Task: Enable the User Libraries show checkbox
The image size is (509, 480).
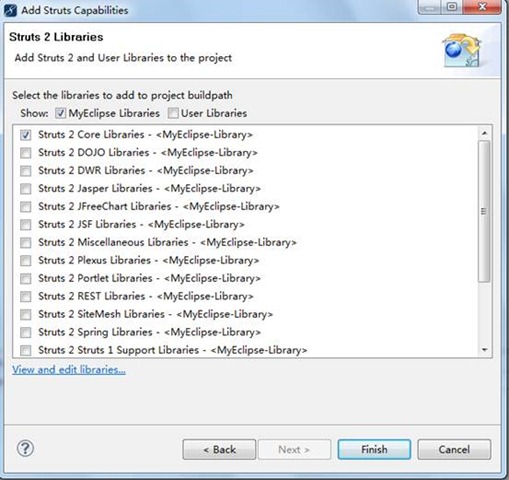Action: tap(173, 113)
